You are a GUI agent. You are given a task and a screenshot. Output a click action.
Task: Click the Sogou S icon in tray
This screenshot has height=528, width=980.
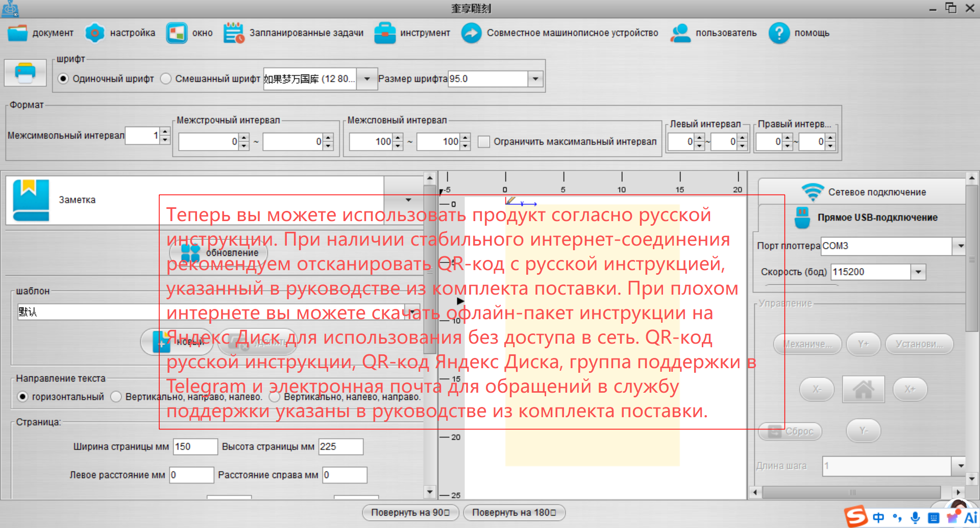coord(856,516)
